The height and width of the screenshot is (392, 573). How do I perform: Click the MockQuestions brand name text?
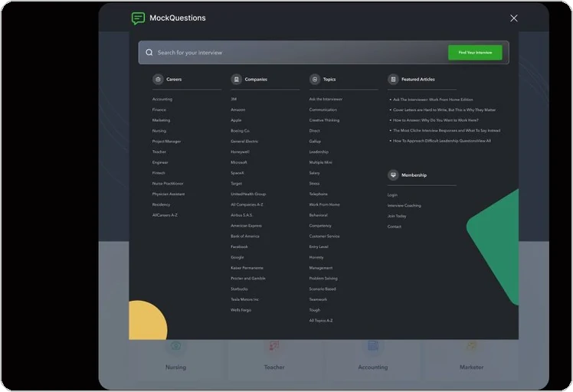click(x=178, y=18)
